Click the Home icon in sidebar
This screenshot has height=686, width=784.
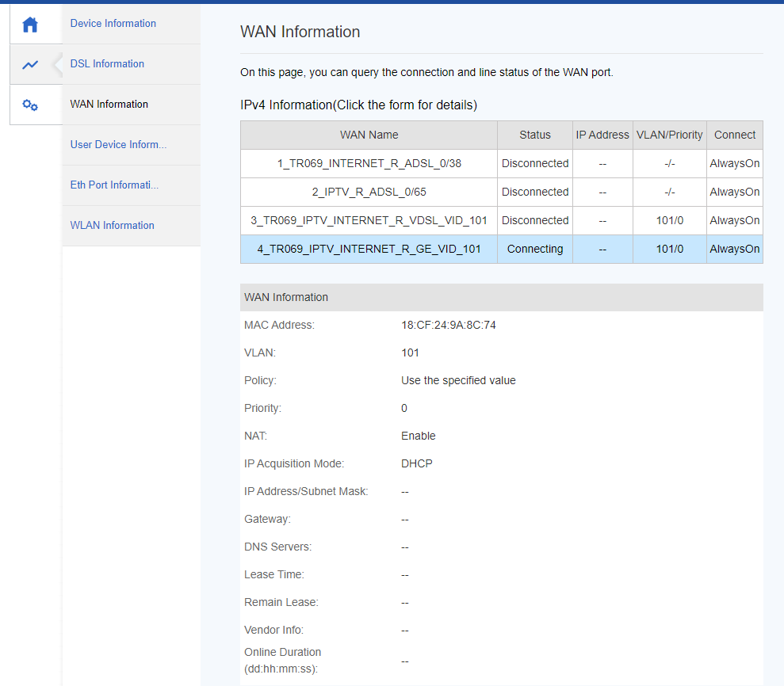pyautogui.click(x=30, y=25)
